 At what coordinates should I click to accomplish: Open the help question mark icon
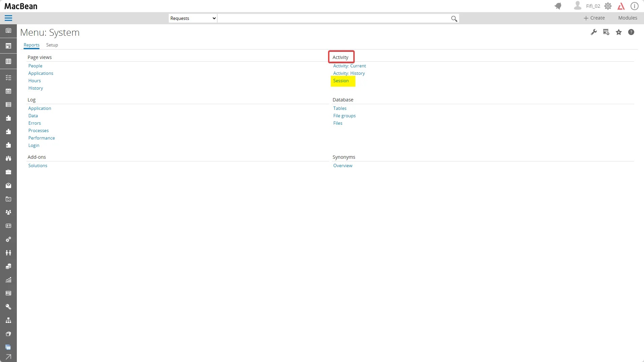631,32
